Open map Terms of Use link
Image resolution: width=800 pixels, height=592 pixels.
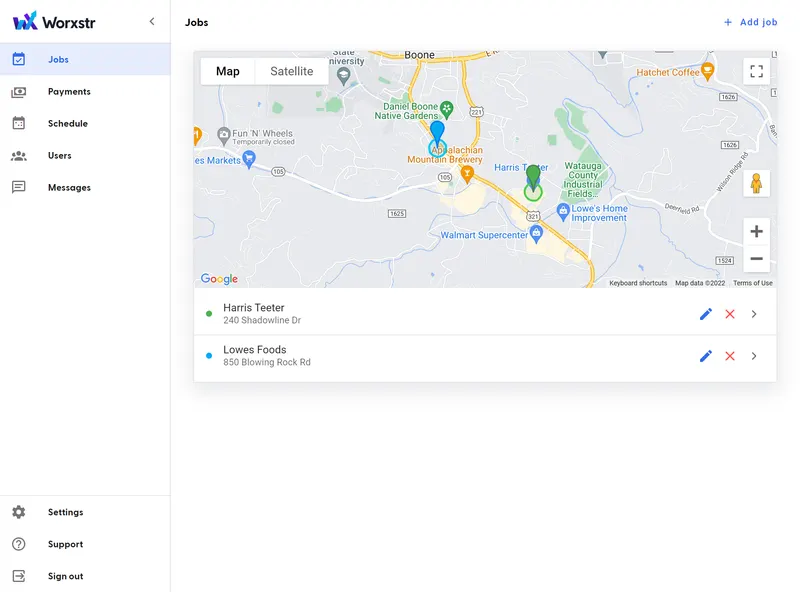pos(753,283)
